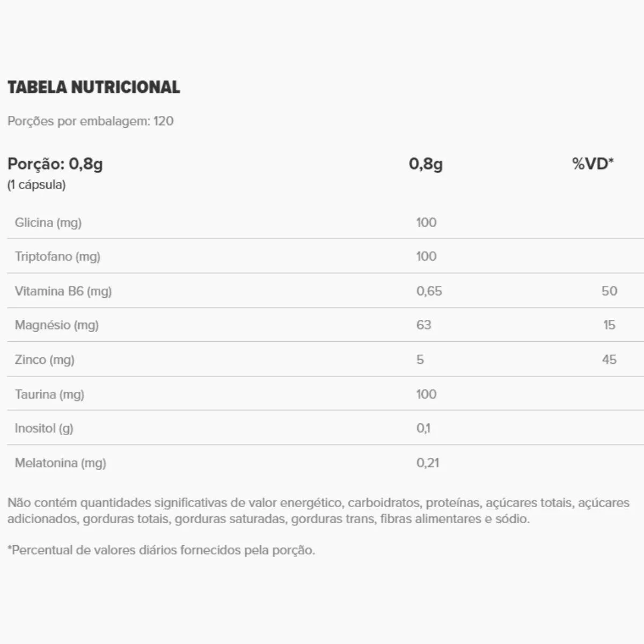Select the Inositol (g) row label

(x=44, y=428)
